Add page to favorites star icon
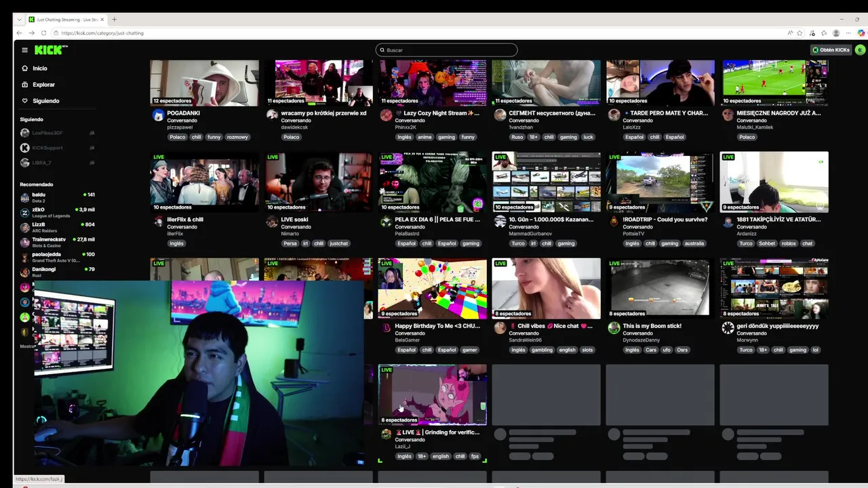This screenshot has height=488, width=868. point(800,33)
